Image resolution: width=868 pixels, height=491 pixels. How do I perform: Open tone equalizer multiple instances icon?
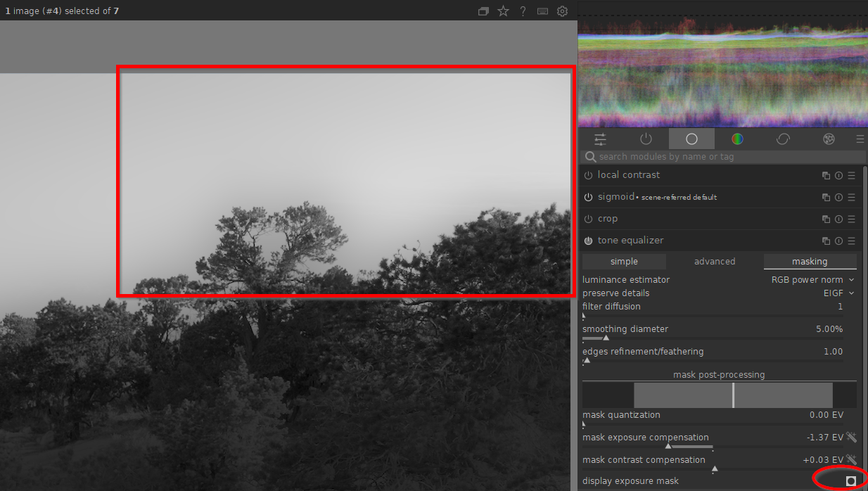[x=826, y=241]
